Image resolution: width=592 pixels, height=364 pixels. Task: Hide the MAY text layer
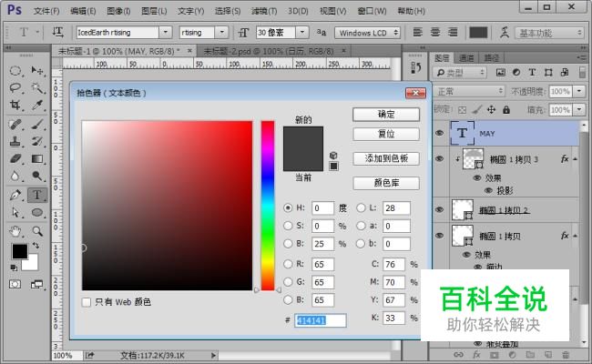coord(440,133)
